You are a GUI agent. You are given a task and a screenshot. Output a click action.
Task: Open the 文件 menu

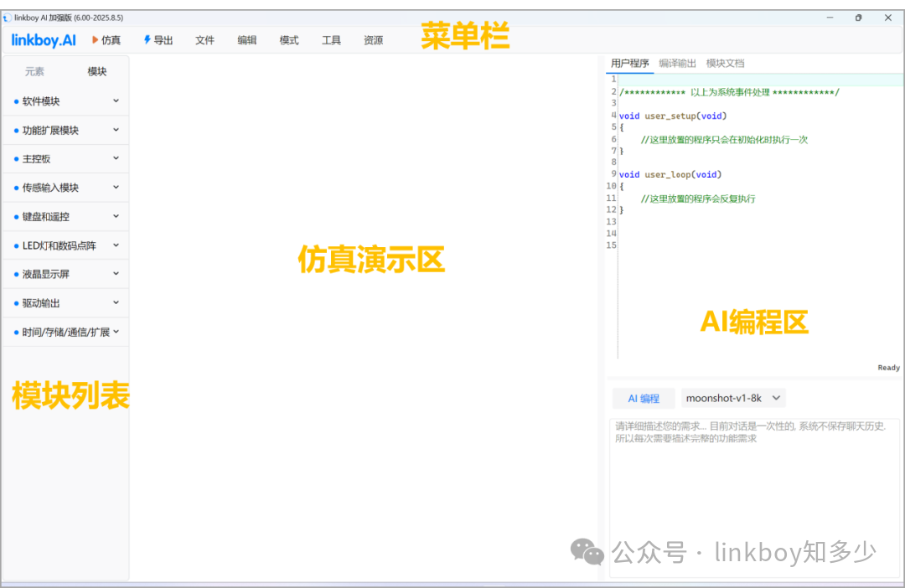coord(204,40)
